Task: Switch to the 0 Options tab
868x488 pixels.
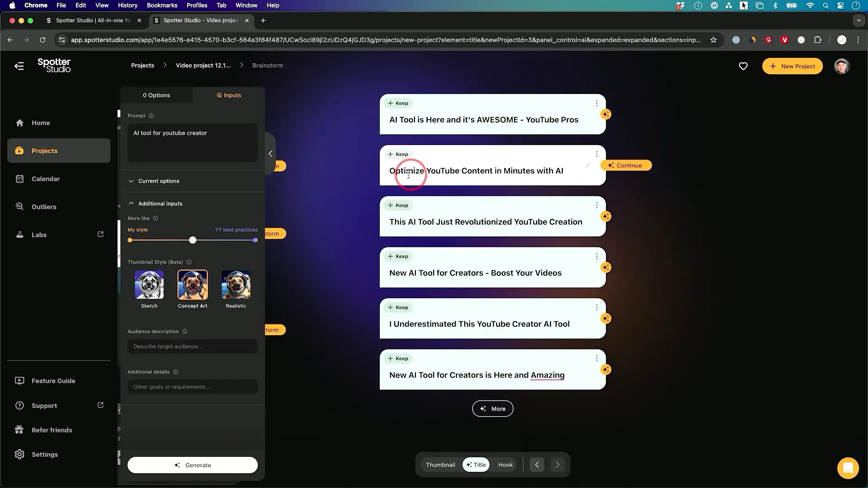Action: [156, 95]
